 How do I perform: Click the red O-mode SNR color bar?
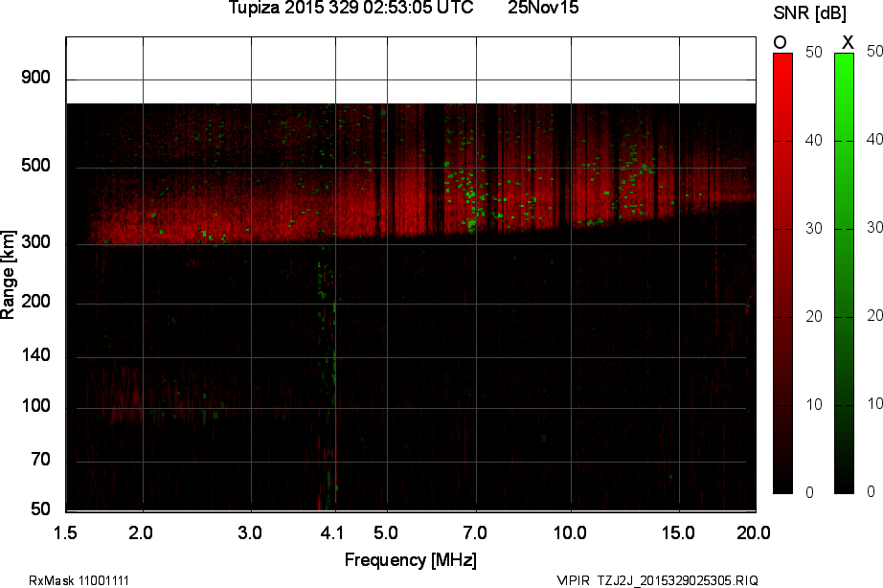pyautogui.click(x=782, y=273)
